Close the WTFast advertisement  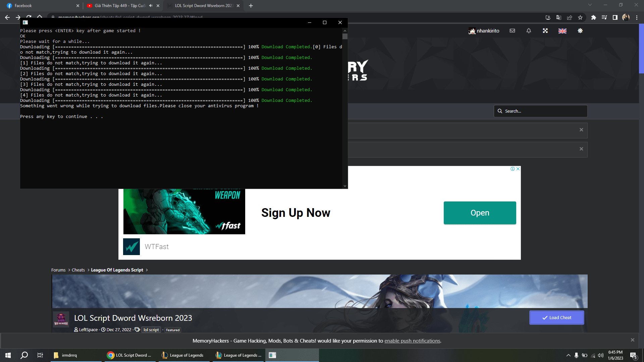[x=518, y=169]
